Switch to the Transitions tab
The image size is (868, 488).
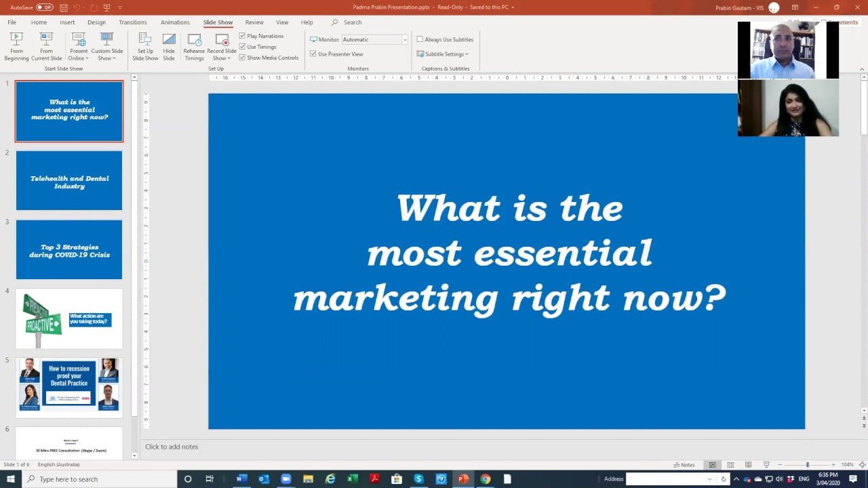pyautogui.click(x=133, y=22)
